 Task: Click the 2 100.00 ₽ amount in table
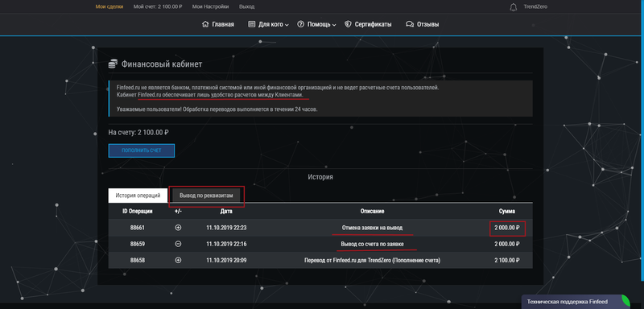tap(507, 260)
